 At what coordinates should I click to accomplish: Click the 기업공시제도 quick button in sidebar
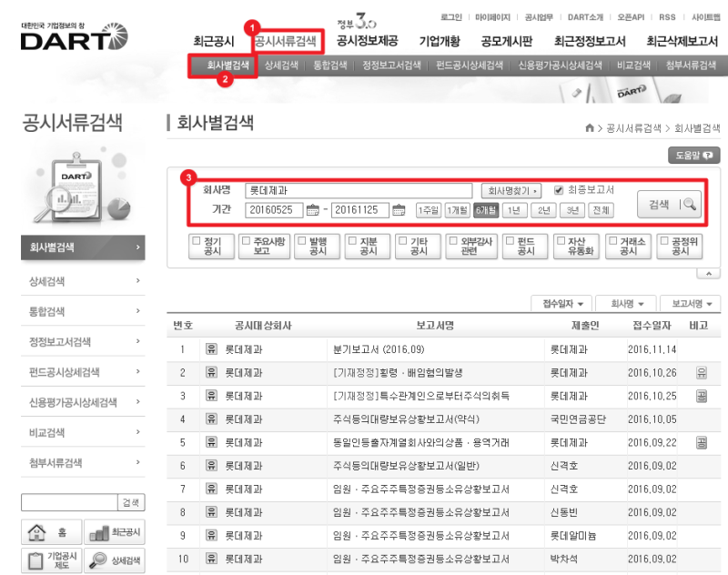(52, 560)
